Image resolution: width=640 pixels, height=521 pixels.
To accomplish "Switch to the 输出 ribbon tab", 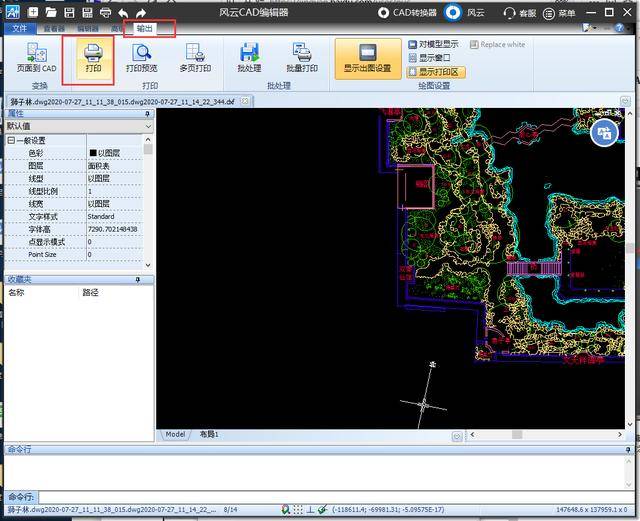I will click(x=146, y=29).
